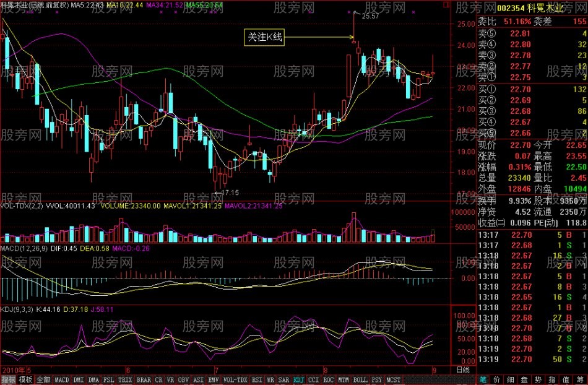The width and height of the screenshot is (588, 385).
Task: Click the MACD(12,26,9) indicator label
Action: pyautogui.click(x=24, y=248)
